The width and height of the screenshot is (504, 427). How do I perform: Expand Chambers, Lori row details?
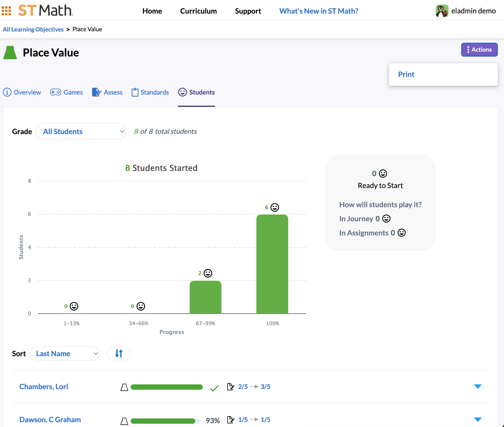pos(478,386)
